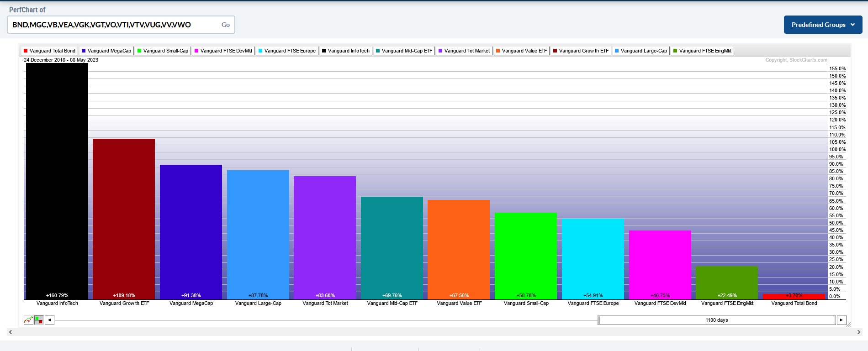This screenshot has width=868, height=351.
Task: Toggle Vanguard FTSE EmgMkt legend tab
Action: (702, 51)
